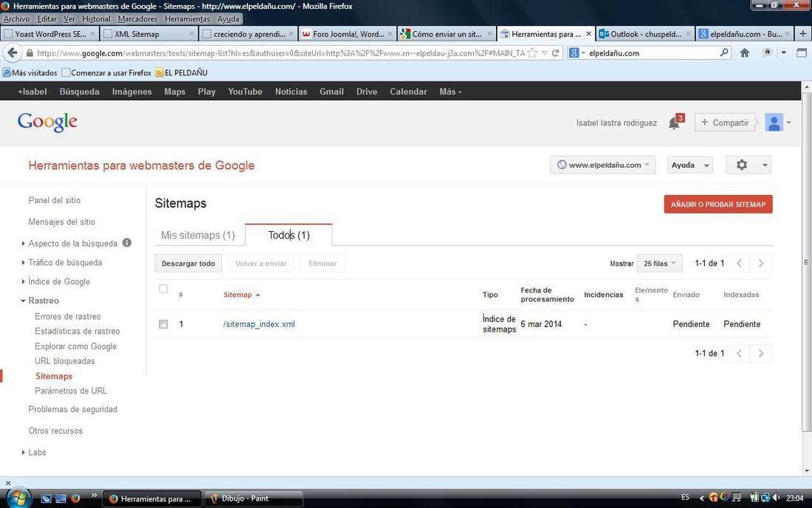Open the Herramientas menu
The image size is (812, 508).
pos(187,18)
